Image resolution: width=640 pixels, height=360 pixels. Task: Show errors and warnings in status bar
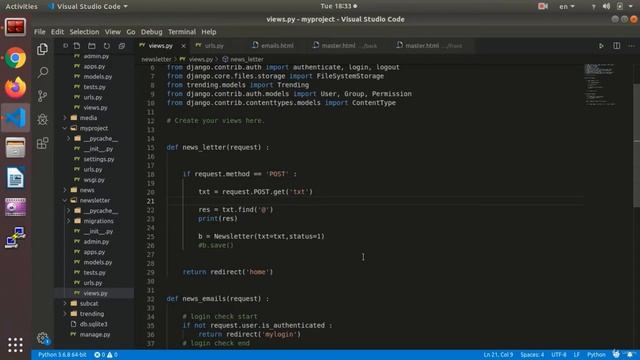(x=106, y=355)
